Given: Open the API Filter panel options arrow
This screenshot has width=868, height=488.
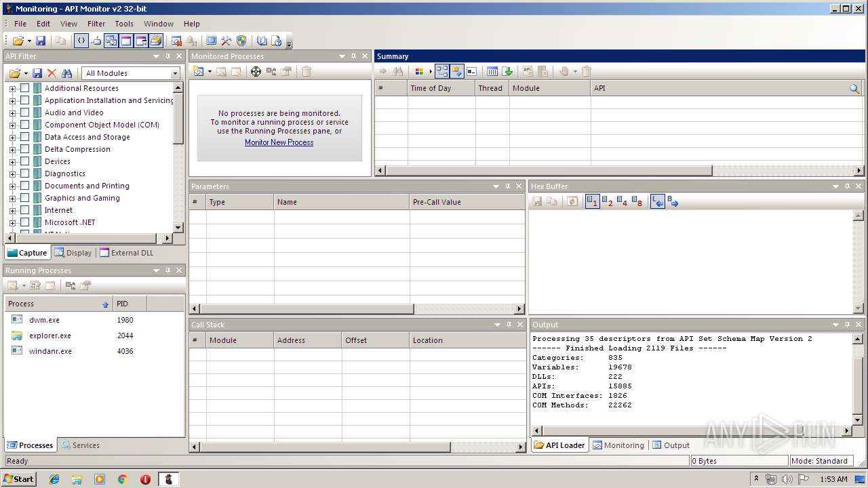Looking at the screenshot, I should [156, 56].
